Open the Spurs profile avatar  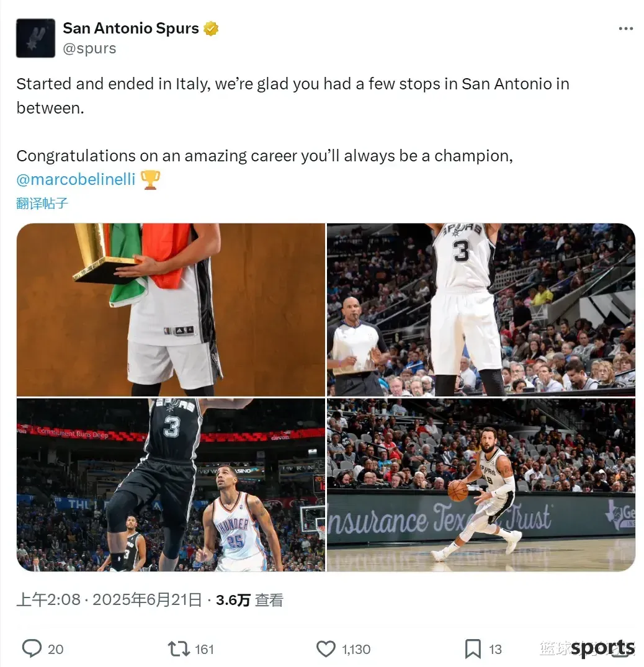pyautogui.click(x=36, y=38)
